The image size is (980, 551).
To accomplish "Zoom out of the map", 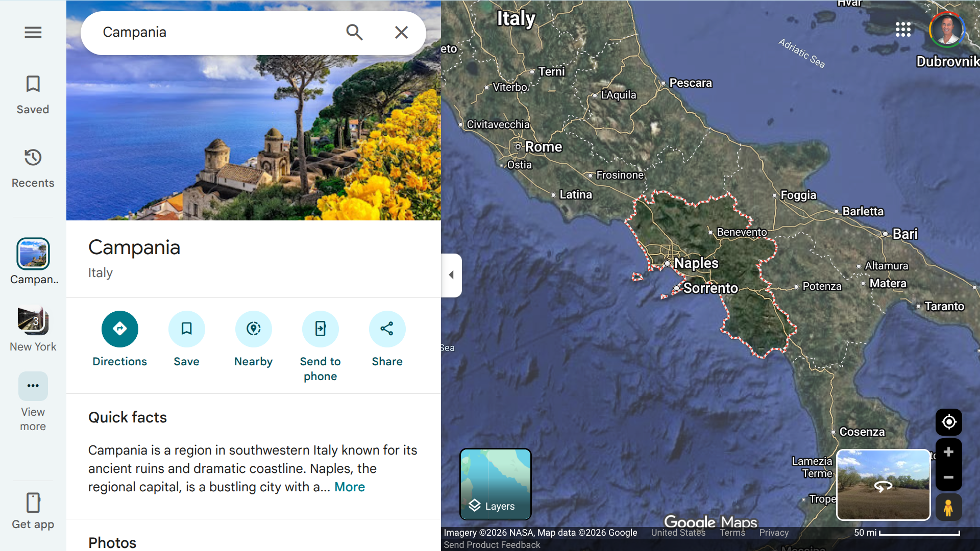I will click(x=948, y=478).
